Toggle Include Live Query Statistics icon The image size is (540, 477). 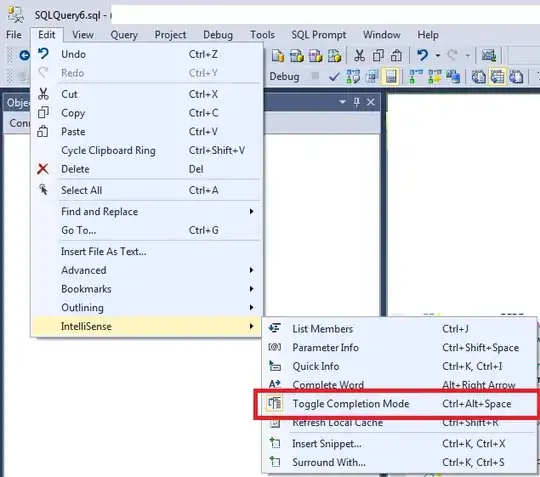(x=434, y=76)
